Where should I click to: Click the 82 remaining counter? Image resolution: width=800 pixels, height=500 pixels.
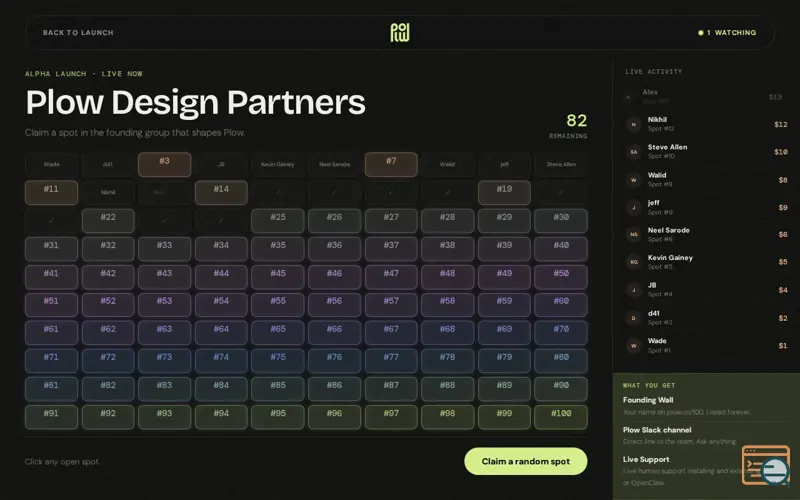pyautogui.click(x=576, y=121)
